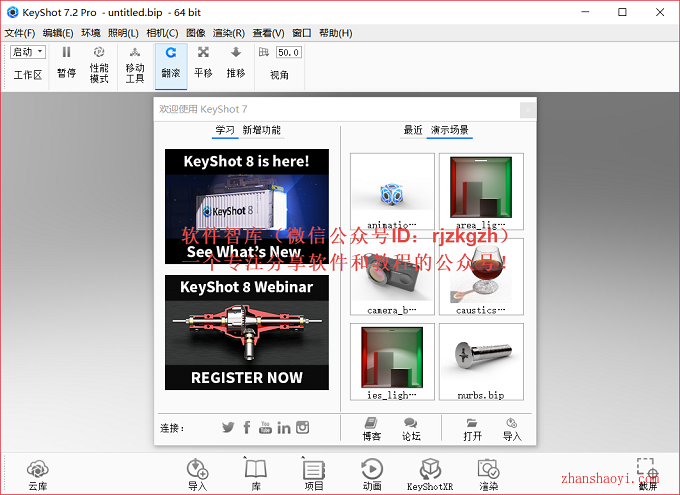The width and height of the screenshot is (680, 495).
Task: Activate the 平移 pan camera tool
Action: coord(203,63)
